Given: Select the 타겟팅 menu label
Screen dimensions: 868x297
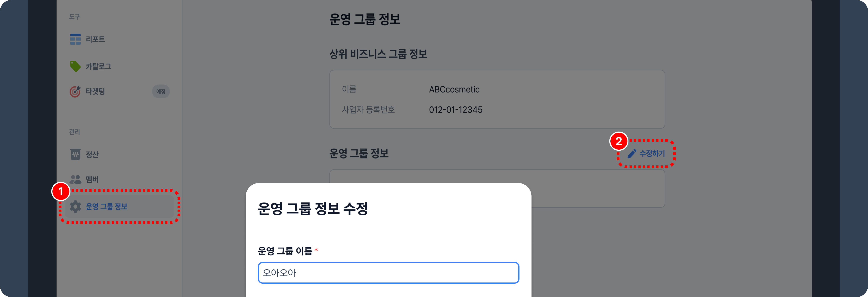Looking at the screenshot, I should (x=95, y=91).
